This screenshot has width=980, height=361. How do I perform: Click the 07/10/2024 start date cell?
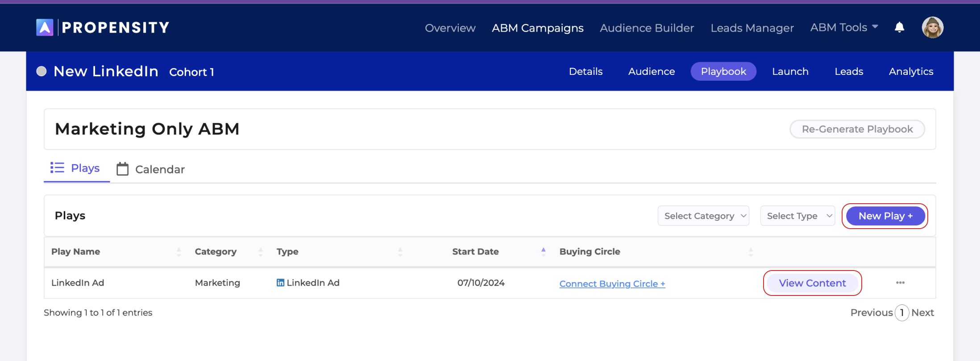pos(481,283)
